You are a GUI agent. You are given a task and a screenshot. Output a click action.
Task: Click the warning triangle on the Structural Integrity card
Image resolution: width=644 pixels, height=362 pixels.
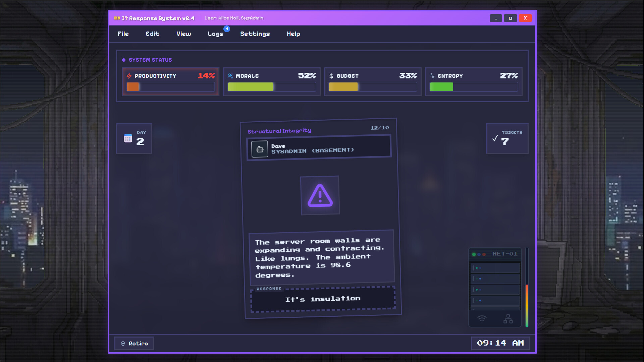[320, 195]
